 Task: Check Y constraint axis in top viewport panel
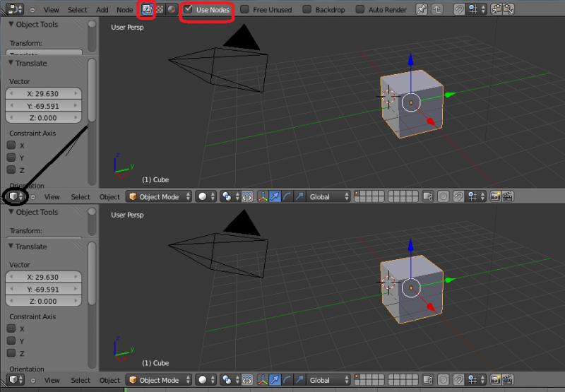click(11, 158)
